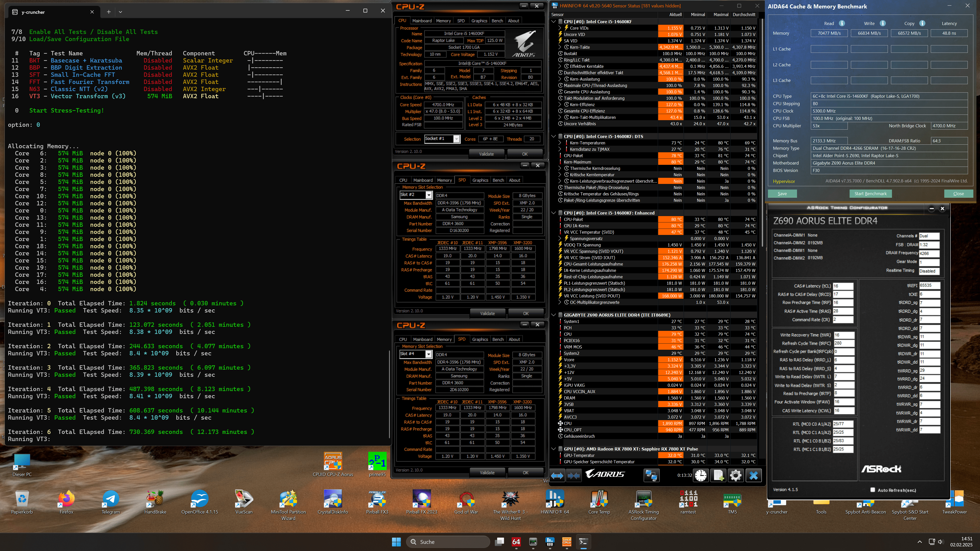Enable Auto Refresh checkbox in Timing Configurator
980x551 pixels.
pos(873,490)
